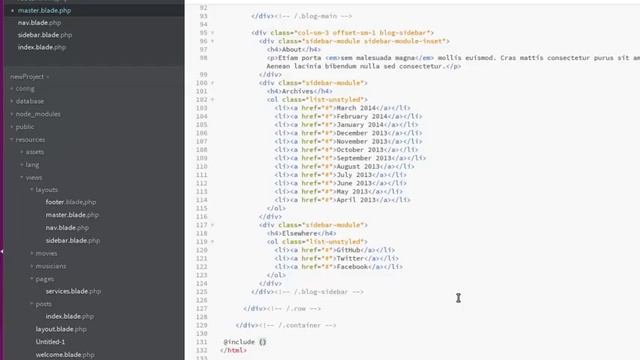The image size is (640, 360).
Task: Click line number 98 in gutter
Action: [x=203, y=58]
